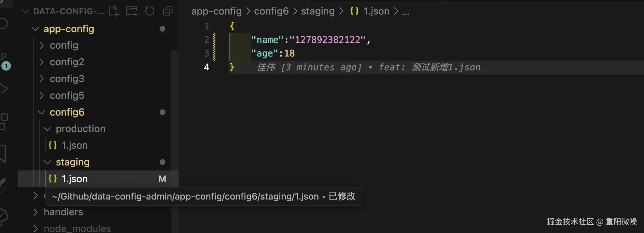Click the "name" value string in editor
Image resolution: width=644 pixels, height=233 pixels.
[x=327, y=40]
